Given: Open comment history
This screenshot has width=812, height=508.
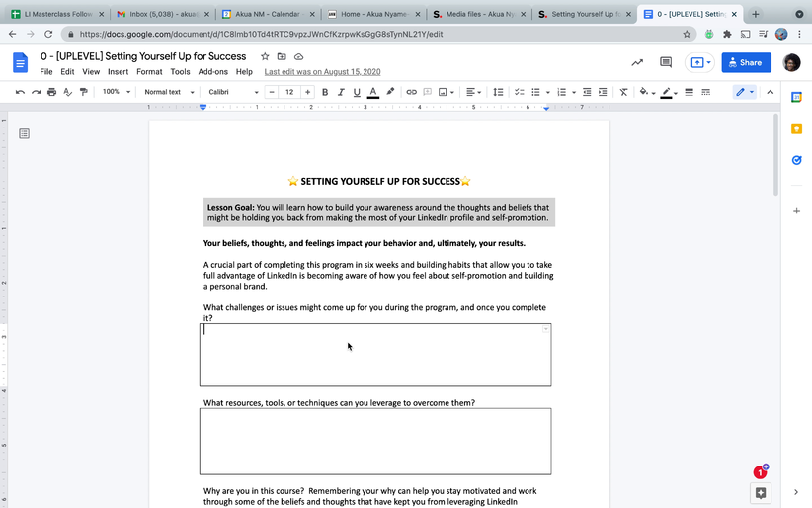Looking at the screenshot, I should point(666,62).
